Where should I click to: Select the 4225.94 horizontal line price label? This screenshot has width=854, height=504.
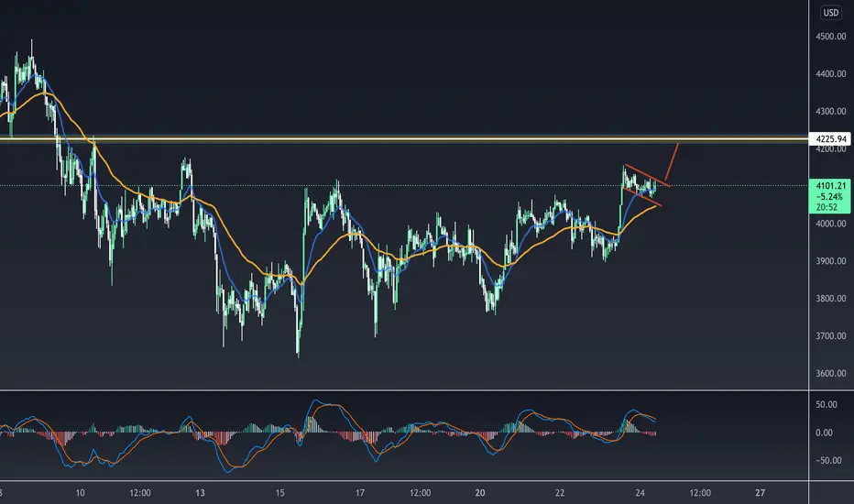coord(830,139)
